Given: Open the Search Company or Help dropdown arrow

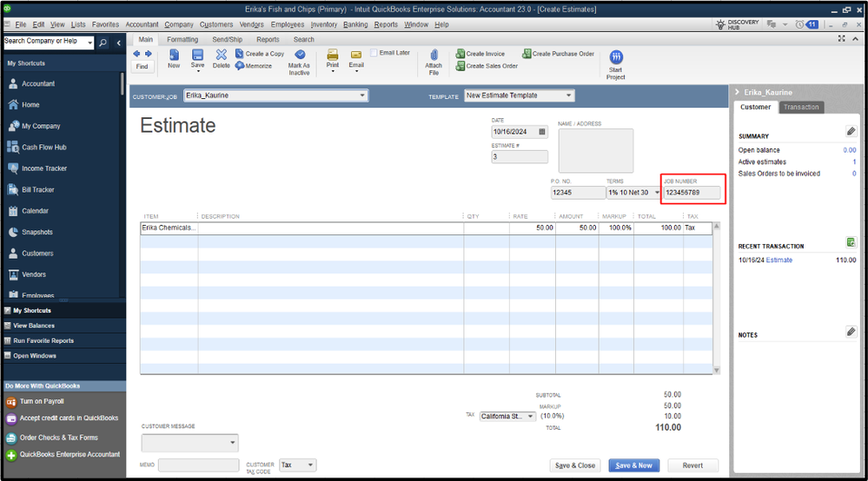Looking at the screenshot, I should click(x=89, y=42).
